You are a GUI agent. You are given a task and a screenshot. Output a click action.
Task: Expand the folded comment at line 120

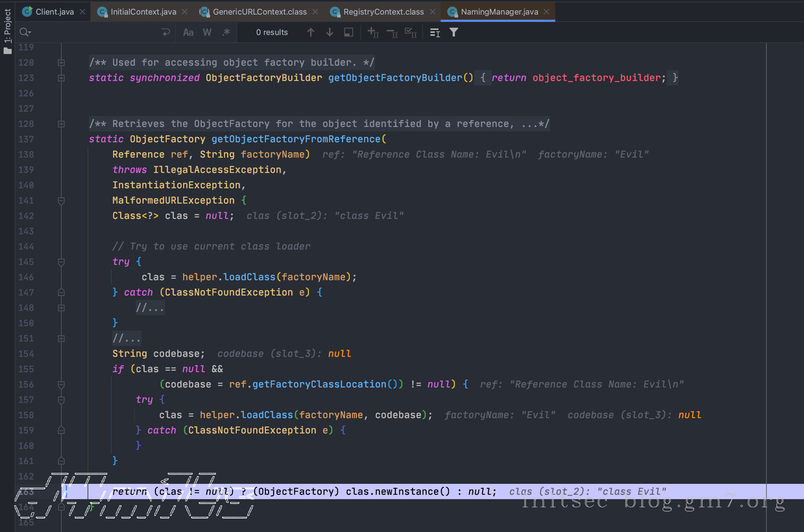(x=61, y=63)
